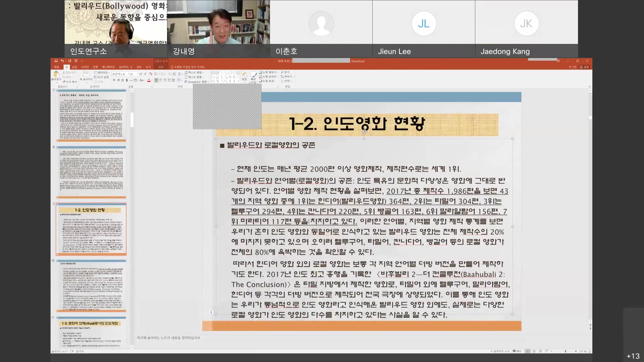This screenshot has height=362, width=644.
Task: Pick the rectangle shape in shapes gallery
Action: 230,73
